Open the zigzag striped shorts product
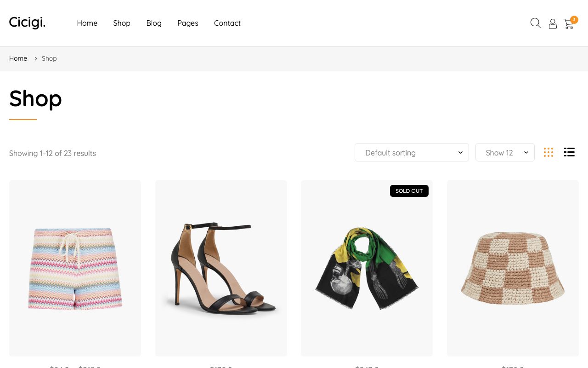This screenshot has height=368, width=588. coord(75,268)
